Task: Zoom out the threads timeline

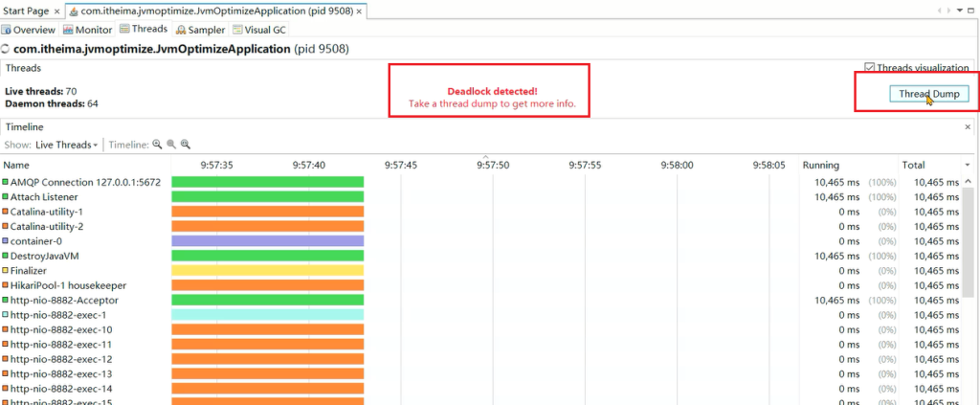Action: [171, 145]
